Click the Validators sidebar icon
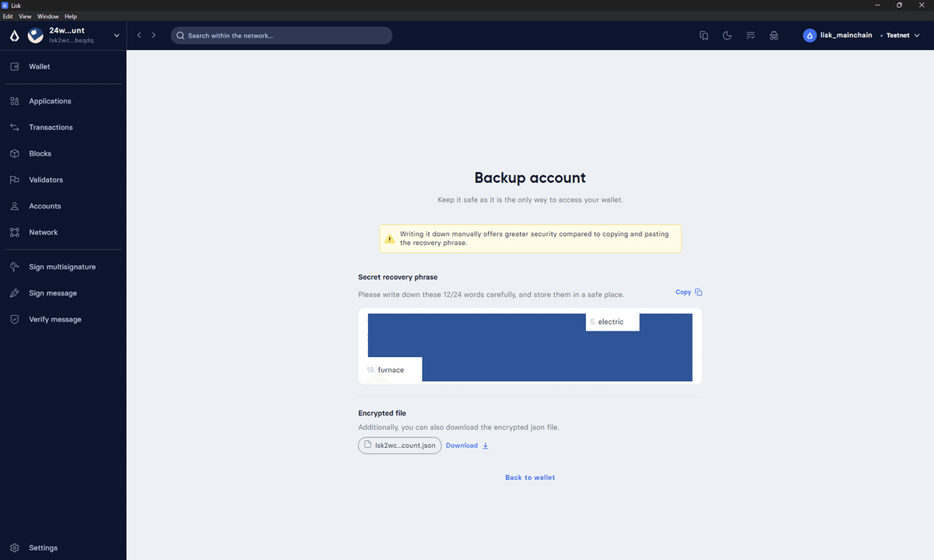This screenshot has height=560, width=934. click(14, 180)
